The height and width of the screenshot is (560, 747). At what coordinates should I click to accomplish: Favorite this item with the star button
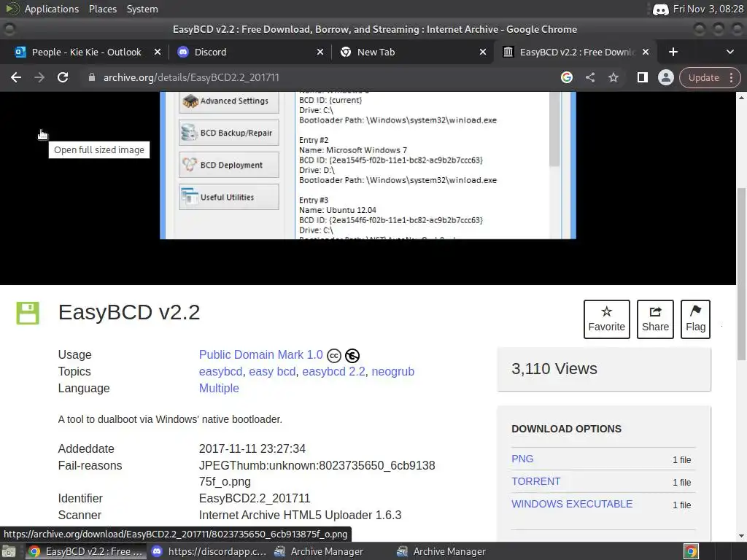(x=606, y=319)
